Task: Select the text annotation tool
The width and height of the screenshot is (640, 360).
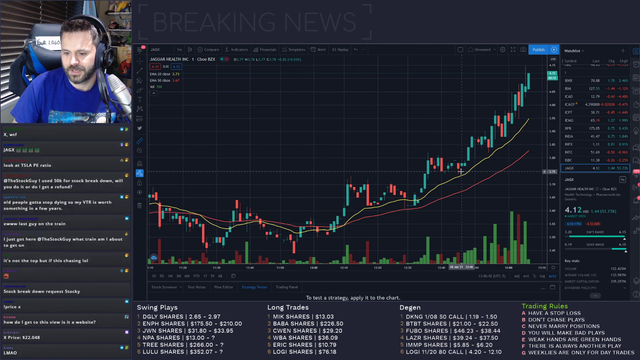Action: pyautogui.click(x=140, y=100)
